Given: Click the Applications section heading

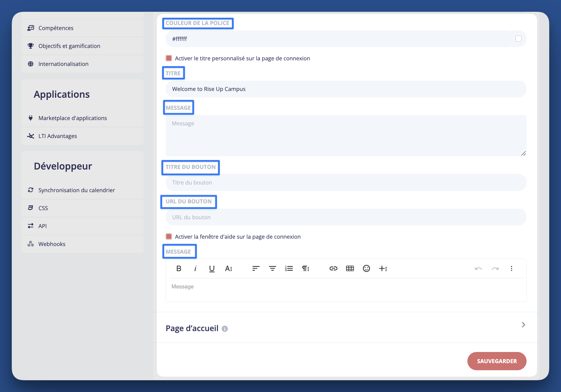Looking at the screenshot, I should (x=62, y=94).
